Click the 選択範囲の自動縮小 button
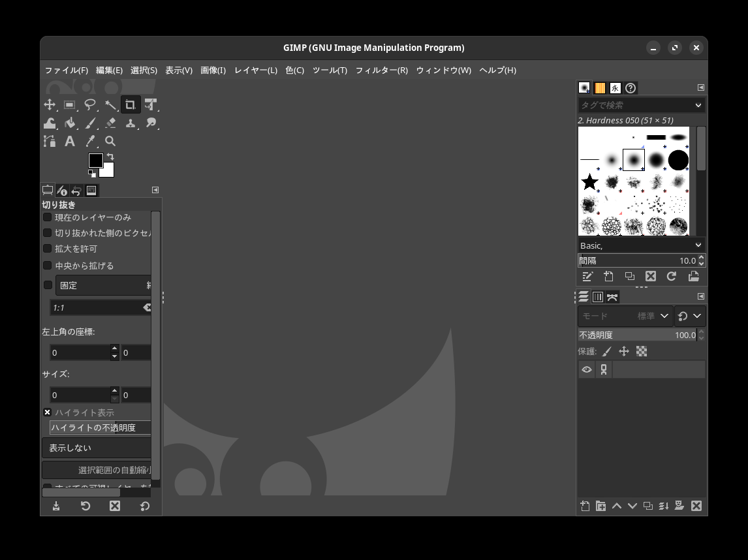 pyautogui.click(x=97, y=471)
